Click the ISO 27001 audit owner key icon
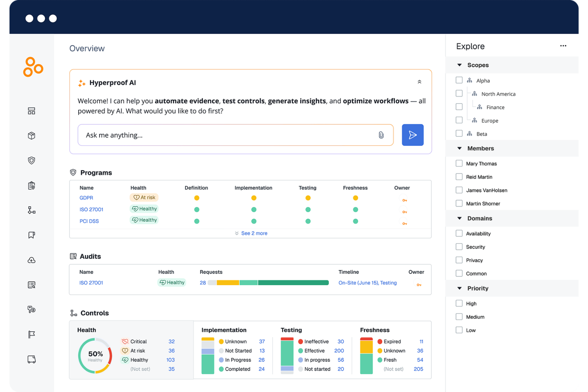Screen dimensions: 588x392 click(419, 285)
